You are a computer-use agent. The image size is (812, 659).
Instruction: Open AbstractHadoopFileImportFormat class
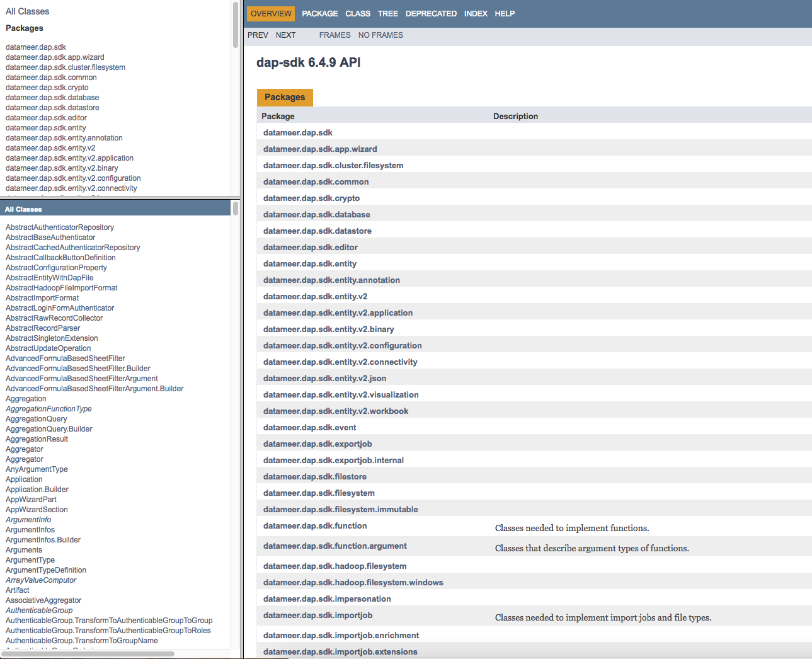click(62, 288)
